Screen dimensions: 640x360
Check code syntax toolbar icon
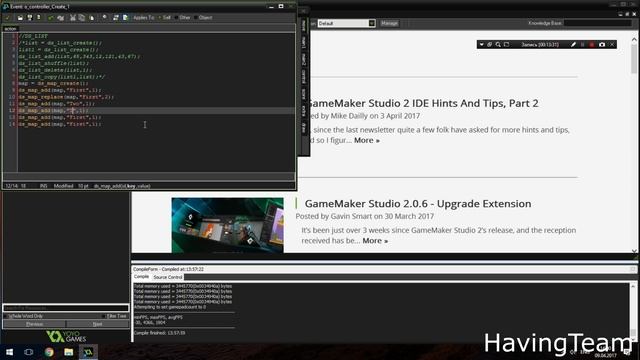coord(116,18)
